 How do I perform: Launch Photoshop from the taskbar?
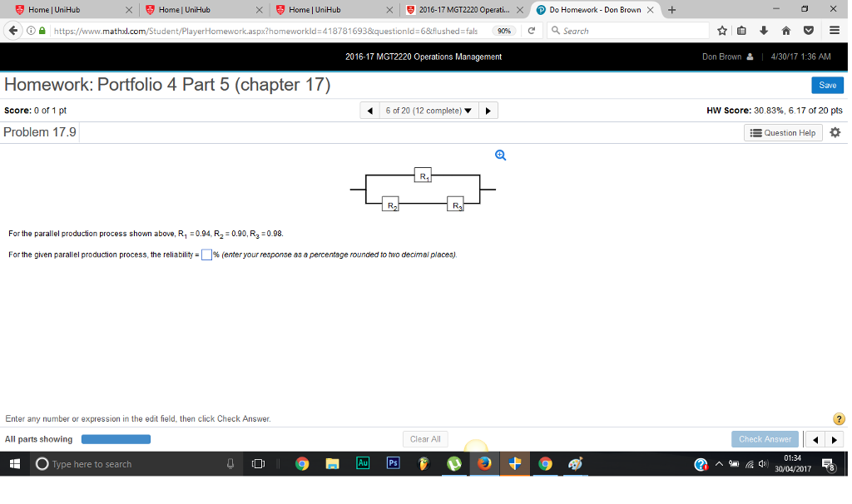click(393, 463)
